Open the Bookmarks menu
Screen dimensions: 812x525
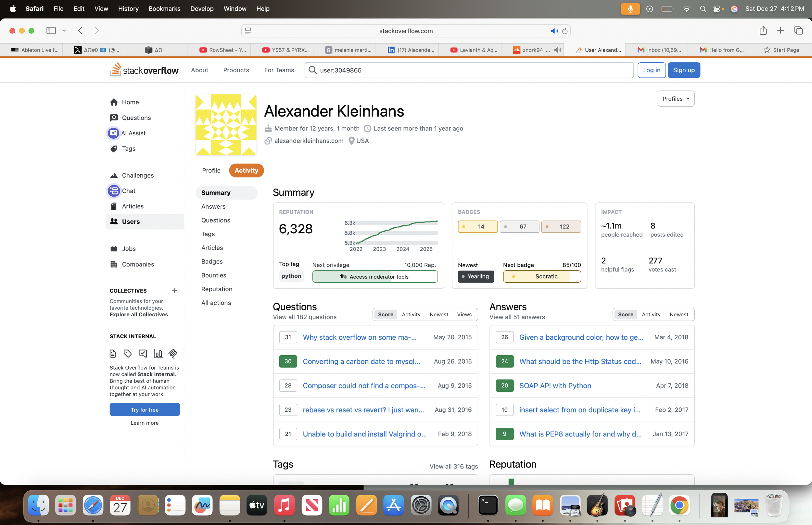click(x=164, y=8)
